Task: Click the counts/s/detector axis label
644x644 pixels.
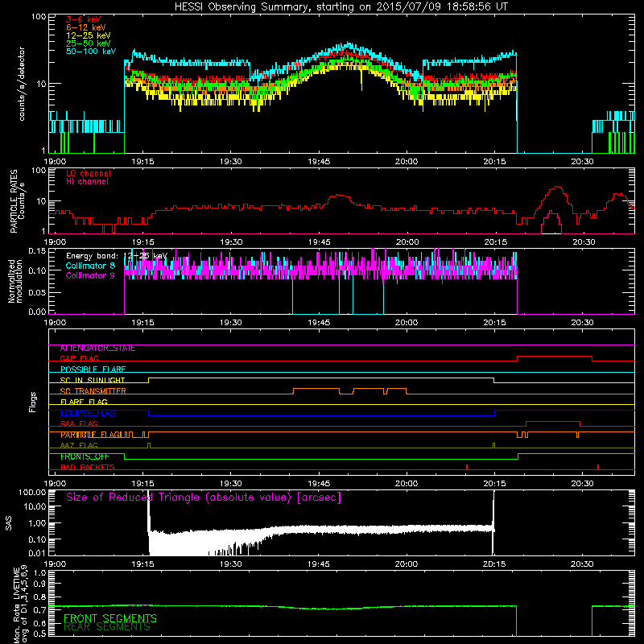Action: tap(22, 84)
